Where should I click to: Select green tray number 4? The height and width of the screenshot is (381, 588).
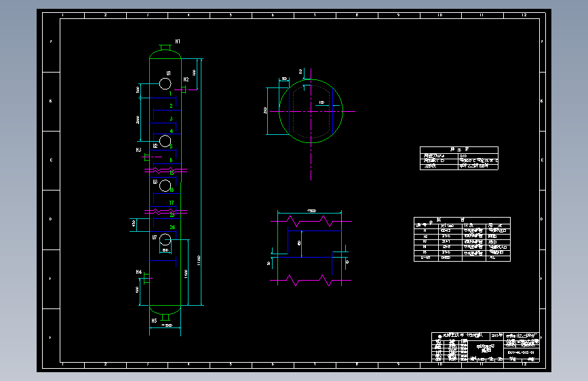pyautogui.click(x=172, y=131)
